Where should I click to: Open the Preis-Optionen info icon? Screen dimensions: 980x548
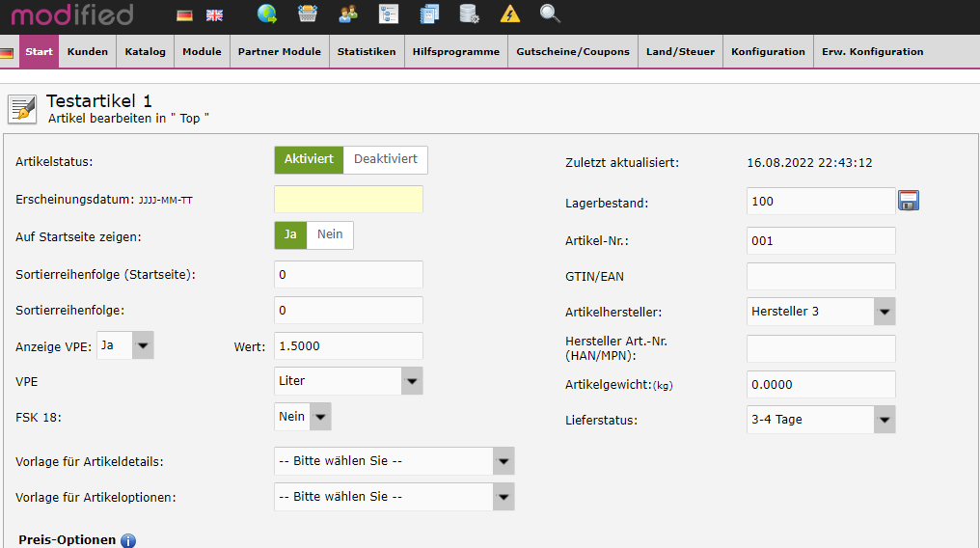point(128,540)
